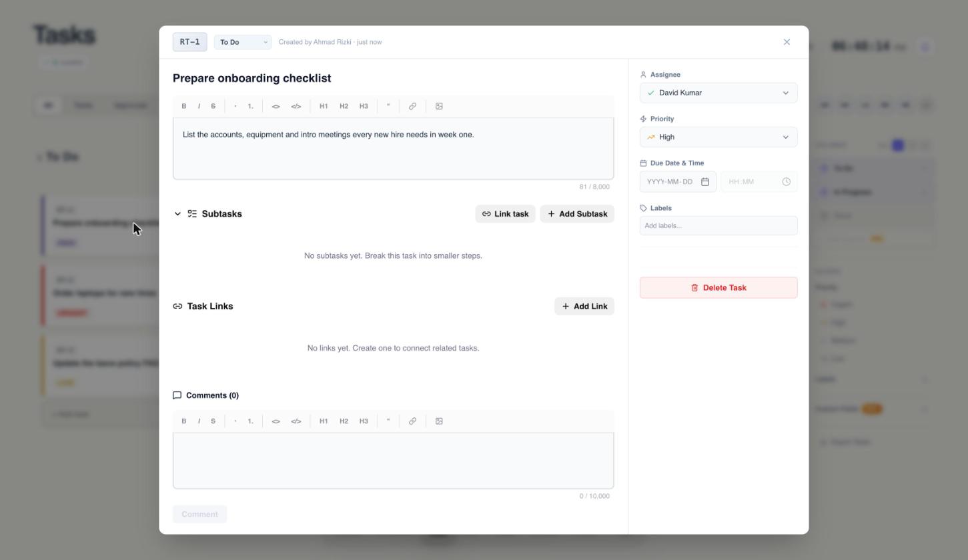Insert inline code in the comment toolbar
Screen dimensions: 968x560
click(276, 421)
